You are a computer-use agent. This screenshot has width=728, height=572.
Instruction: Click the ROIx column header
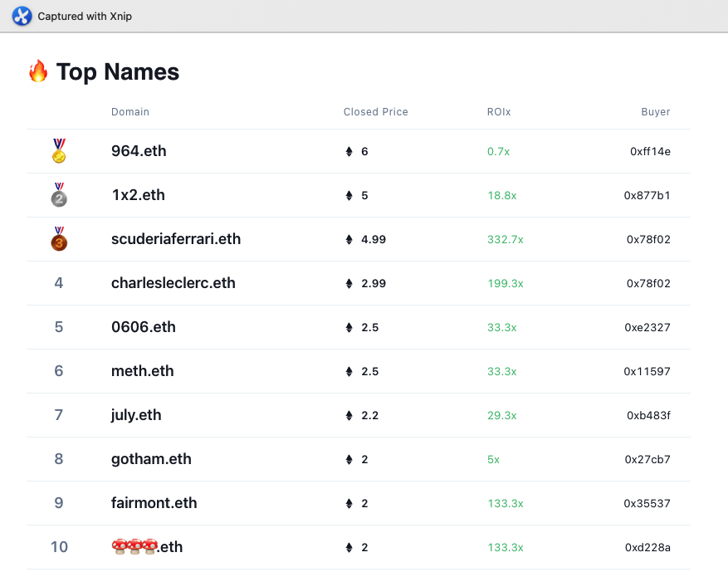499,112
